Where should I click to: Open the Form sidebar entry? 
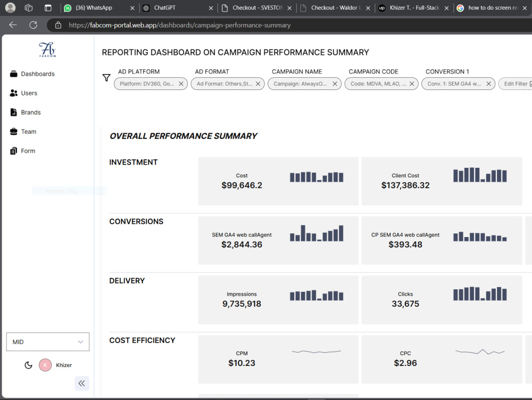(x=23, y=151)
